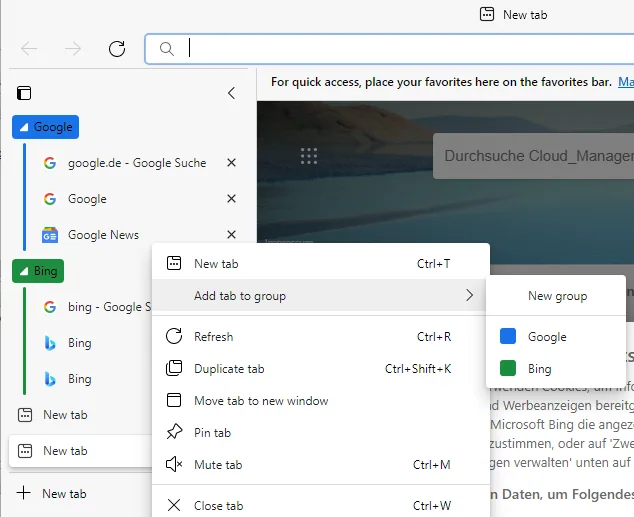This screenshot has width=634, height=517.
Task: Click the Refresh menu icon
Action: click(x=174, y=336)
